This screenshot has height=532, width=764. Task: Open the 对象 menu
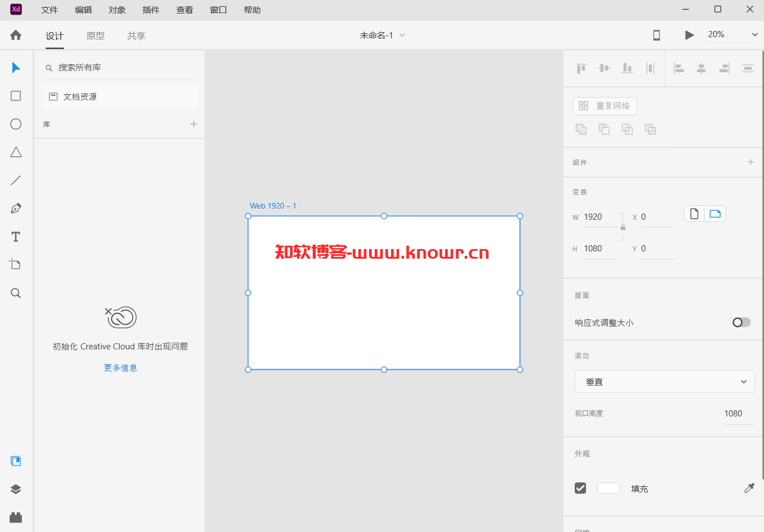(117, 10)
